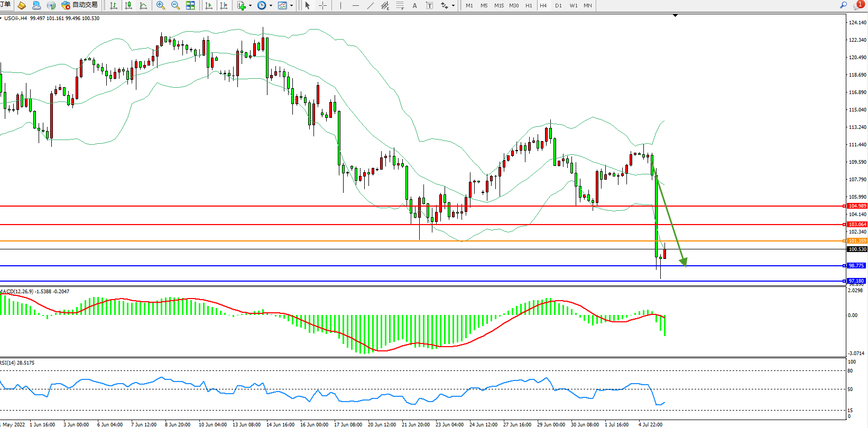Click the M15 timeframe button
Viewport: 868px width, 428px height.
click(499, 5)
